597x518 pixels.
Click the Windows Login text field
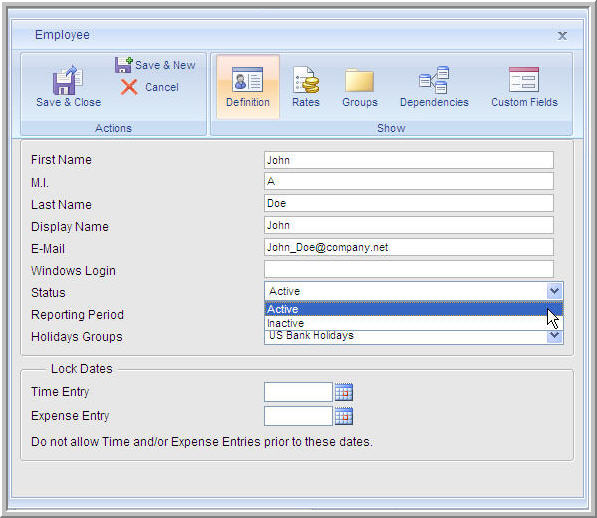409,269
